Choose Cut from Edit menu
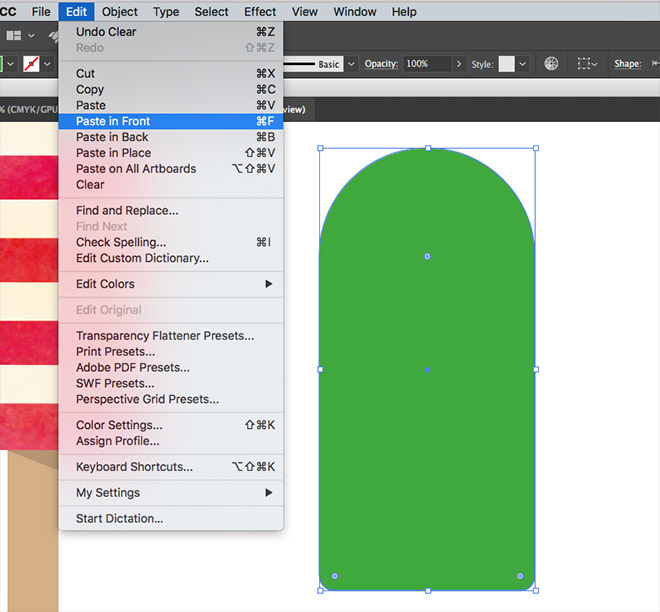 171,73
